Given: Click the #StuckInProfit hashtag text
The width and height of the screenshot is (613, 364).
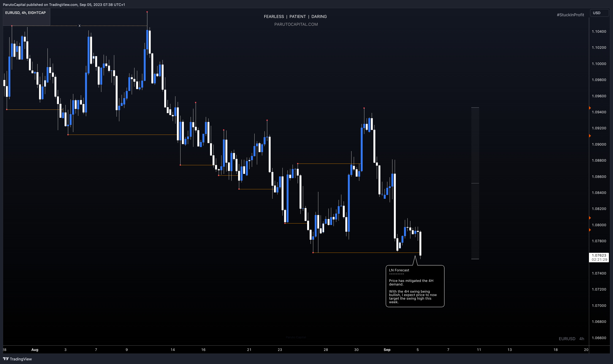Looking at the screenshot, I should pyautogui.click(x=570, y=15).
